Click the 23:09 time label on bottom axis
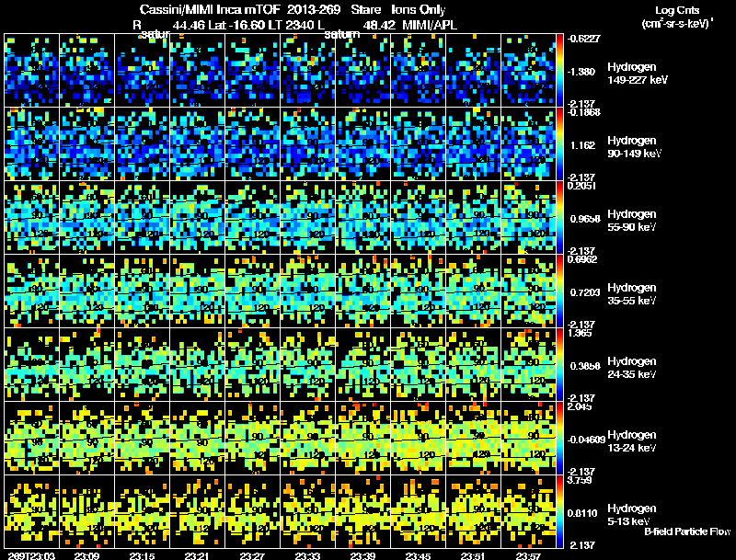Image resolution: width=736 pixels, height=560 pixels. coord(86,555)
